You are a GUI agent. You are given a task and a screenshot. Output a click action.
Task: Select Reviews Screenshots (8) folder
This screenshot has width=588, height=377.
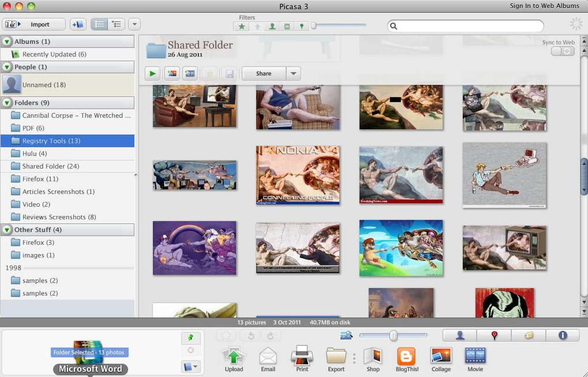[68, 217]
